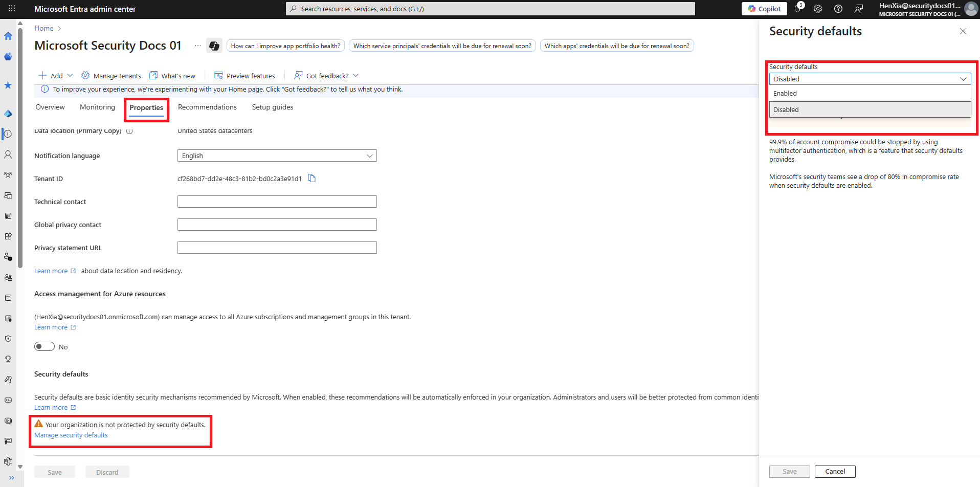
Task: Open the settings gear icon
Action: click(818, 9)
